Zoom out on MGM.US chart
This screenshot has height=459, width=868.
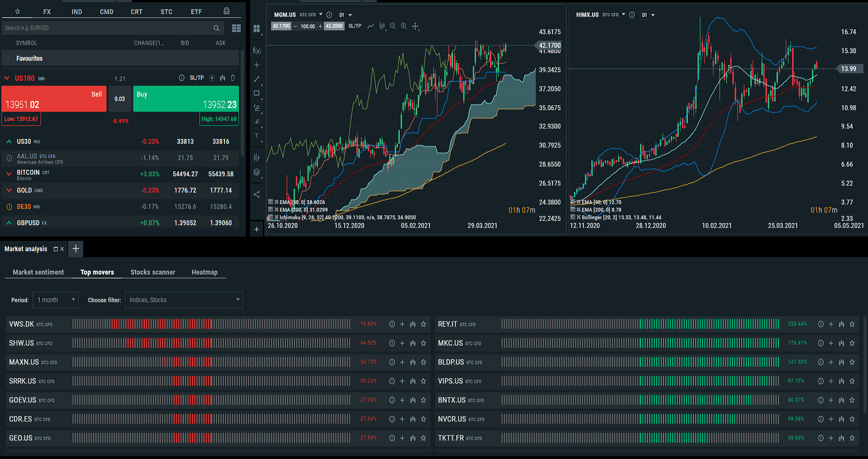(x=393, y=26)
